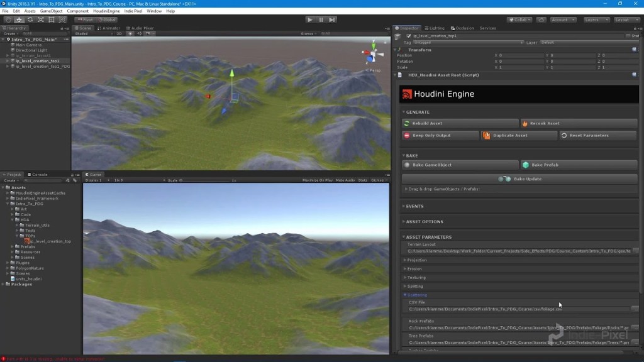644x362 pixels.
Task: Click the Recook Asset button
Action: point(579,123)
